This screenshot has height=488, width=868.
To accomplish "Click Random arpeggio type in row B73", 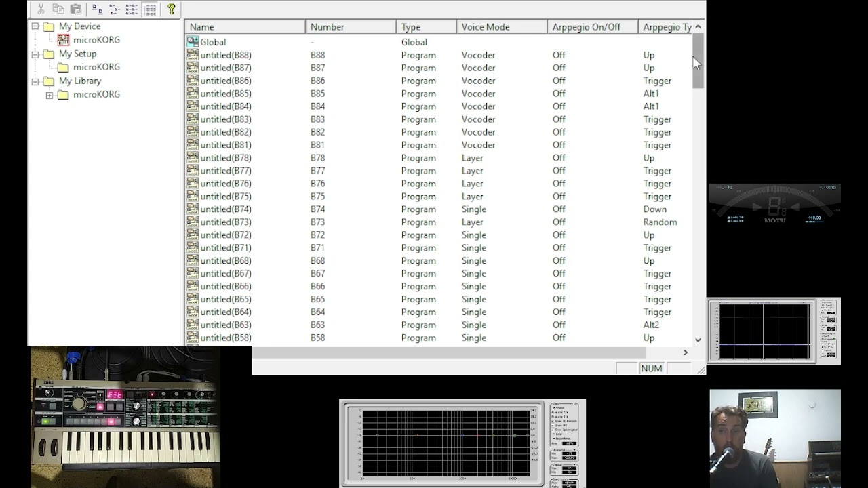I will [660, 222].
